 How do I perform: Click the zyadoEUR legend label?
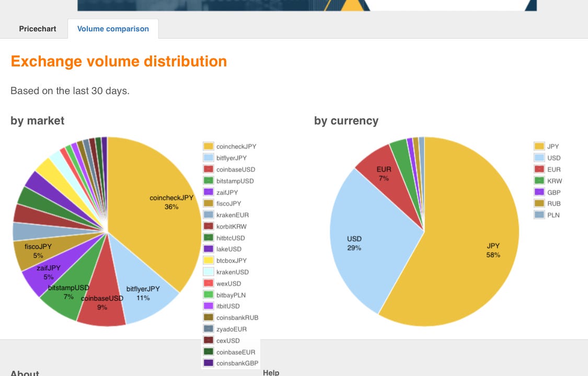point(232,329)
